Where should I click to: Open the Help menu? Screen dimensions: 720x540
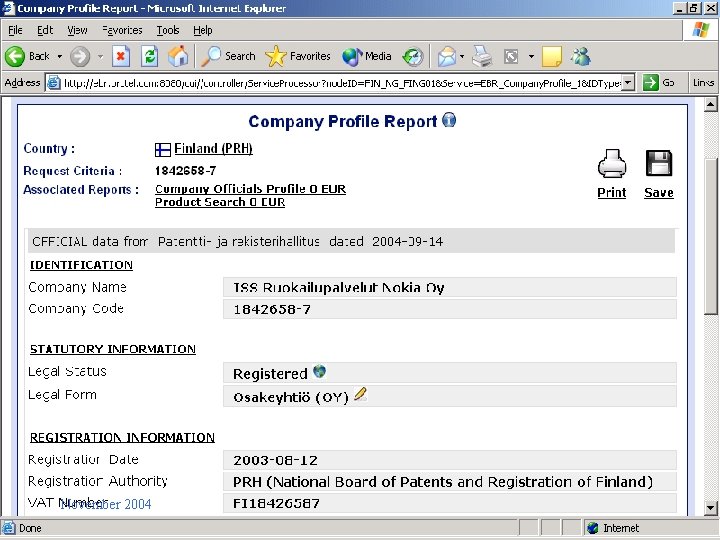pyautogui.click(x=202, y=30)
